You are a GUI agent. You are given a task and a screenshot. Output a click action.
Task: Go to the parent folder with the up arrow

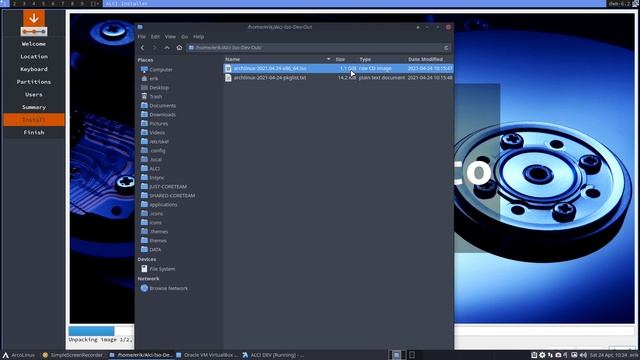pos(167,48)
